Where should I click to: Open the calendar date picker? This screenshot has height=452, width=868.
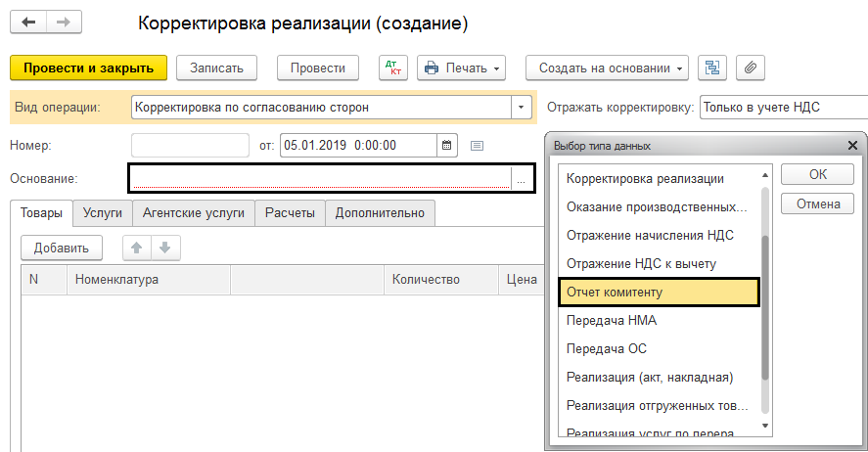[x=447, y=145]
